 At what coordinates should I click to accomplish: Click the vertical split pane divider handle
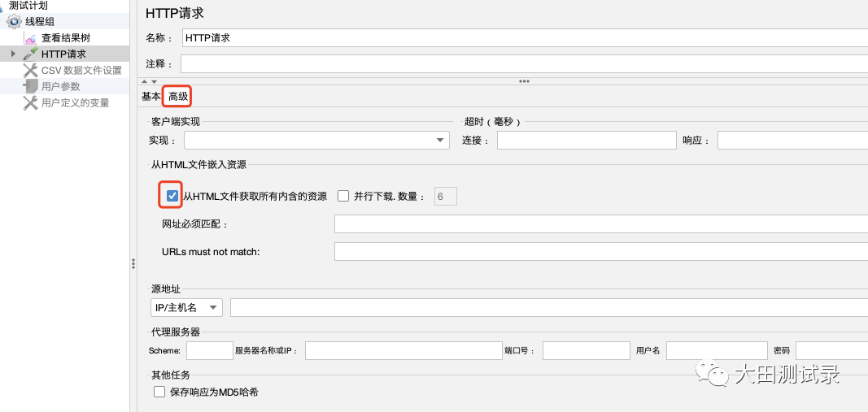[x=133, y=264]
